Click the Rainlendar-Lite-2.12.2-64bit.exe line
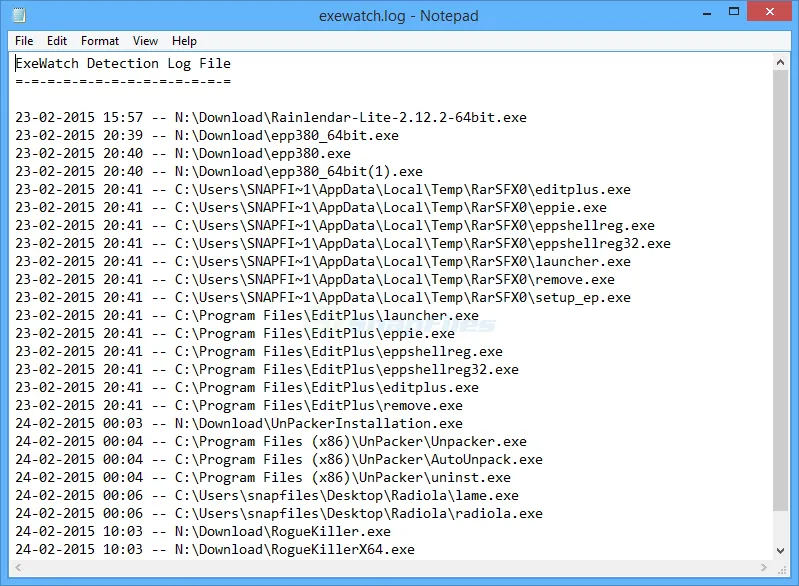The height and width of the screenshot is (586, 799). click(271, 118)
